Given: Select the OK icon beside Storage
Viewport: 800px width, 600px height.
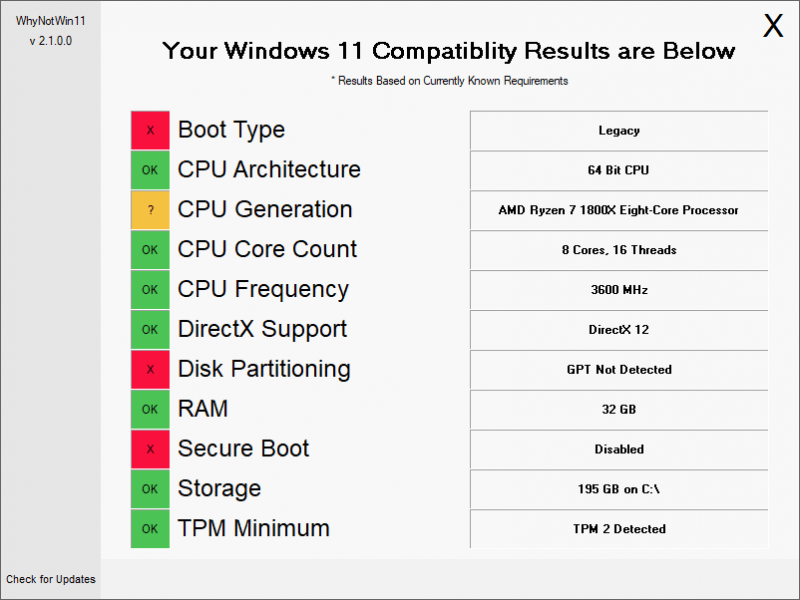Looking at the screenshot, I should pos(150,490).
